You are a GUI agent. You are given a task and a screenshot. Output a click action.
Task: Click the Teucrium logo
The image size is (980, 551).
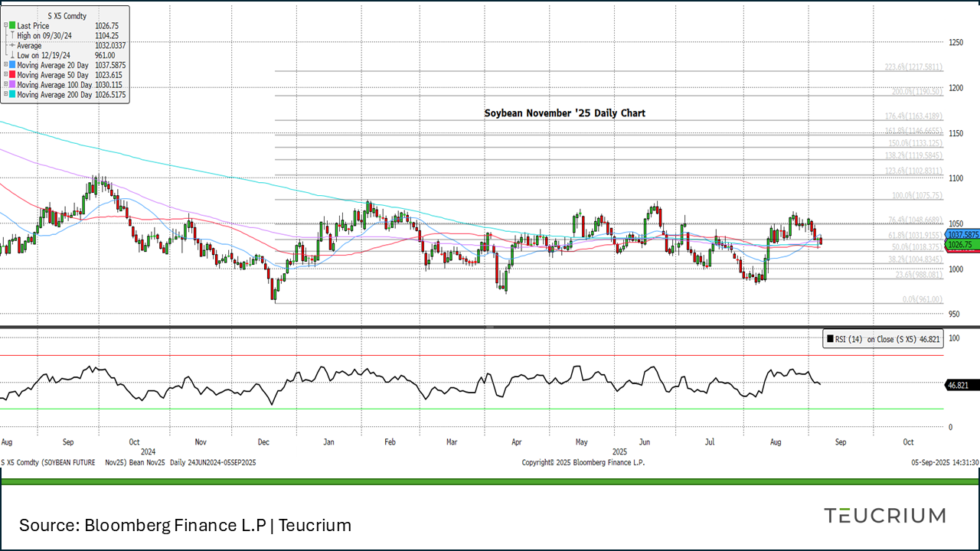point(884,515)
